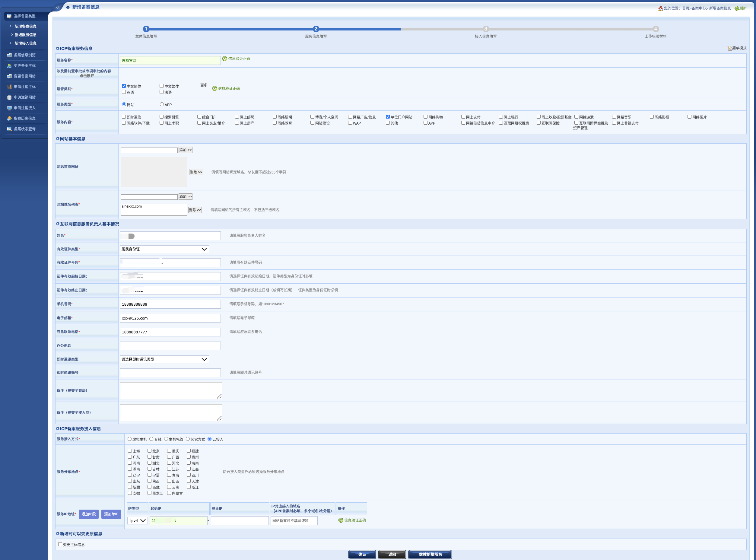756x560 pixels.
Task: Click green check icon beside 服务名称
Action: [225, 59]
